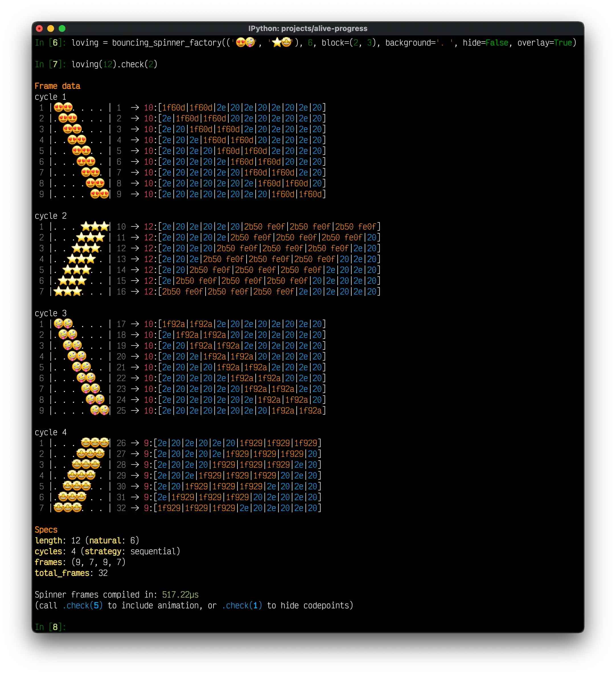
Task: Click the red close button in title bar
Action: (x=40, y=29)
